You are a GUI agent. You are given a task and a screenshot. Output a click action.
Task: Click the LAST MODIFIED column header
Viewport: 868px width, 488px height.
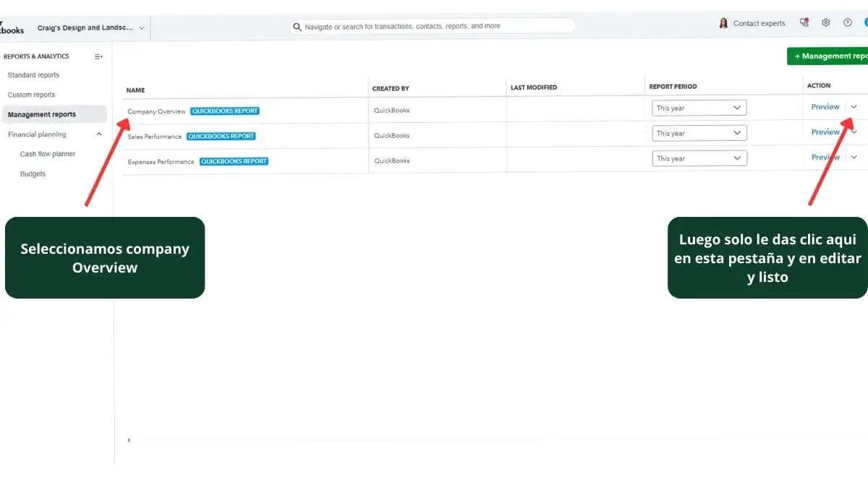(534, 87)
